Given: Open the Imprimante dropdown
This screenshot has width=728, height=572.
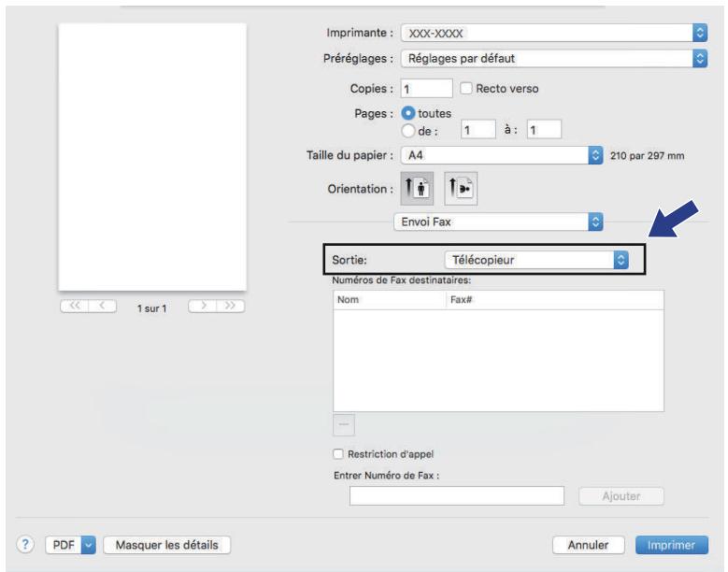Looking at the screenshot, I should point(554,33).
